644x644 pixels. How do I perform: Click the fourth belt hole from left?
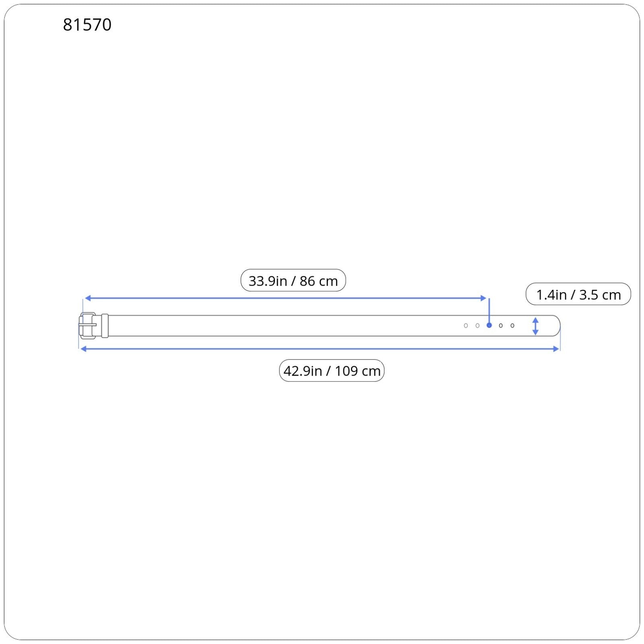pyautogui.click(x=501, y=326)
